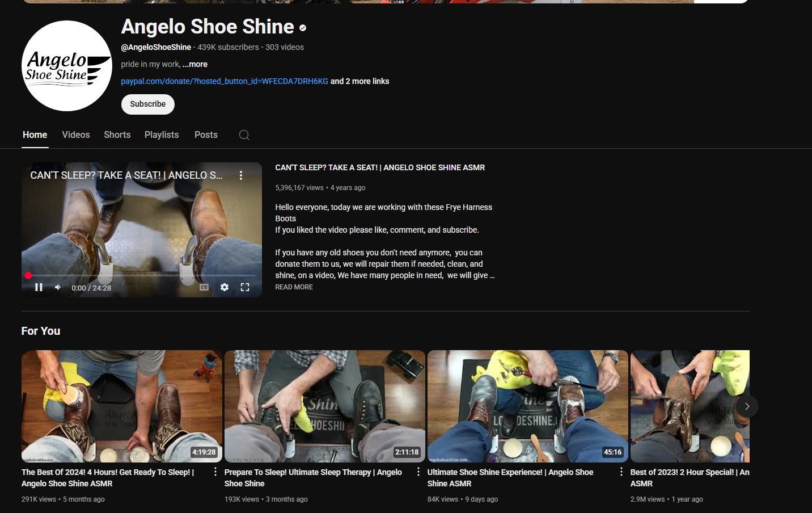Viewport: 812px width, 513px height.
Task: Click the 5,396,167 views text
Action: click(x=299, y=188)
